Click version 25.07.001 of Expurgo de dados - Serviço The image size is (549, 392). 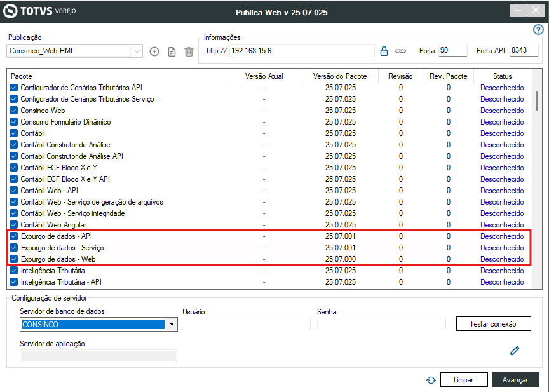pos(341,248)
